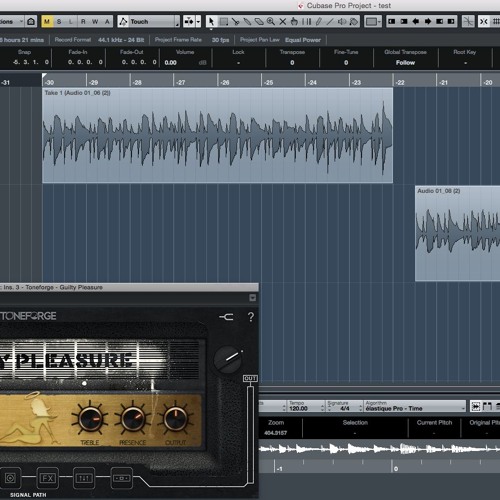Toggle the Snap on/off button
The image size is (500, 500).
484,22
